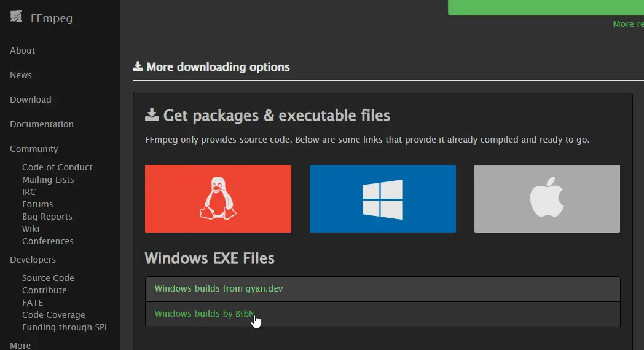Click the green download button at top
This screenshot has height=350, width=644.
tap(546, 7)
